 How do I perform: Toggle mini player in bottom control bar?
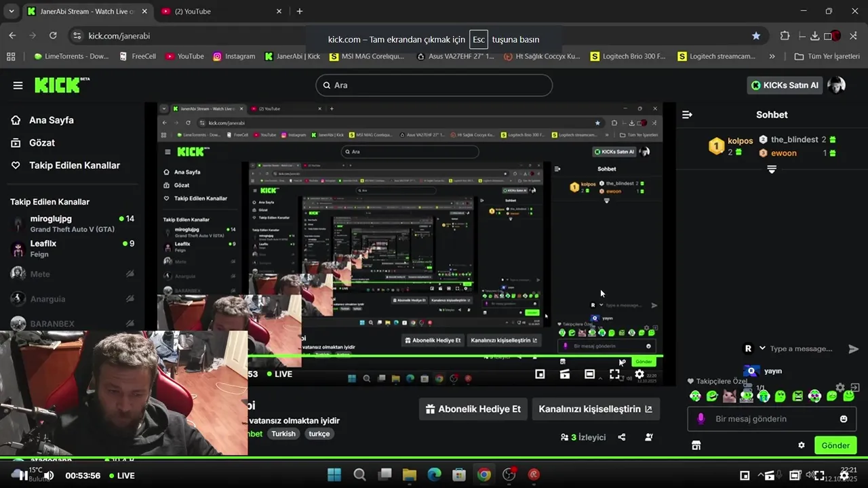coord(745,476)
